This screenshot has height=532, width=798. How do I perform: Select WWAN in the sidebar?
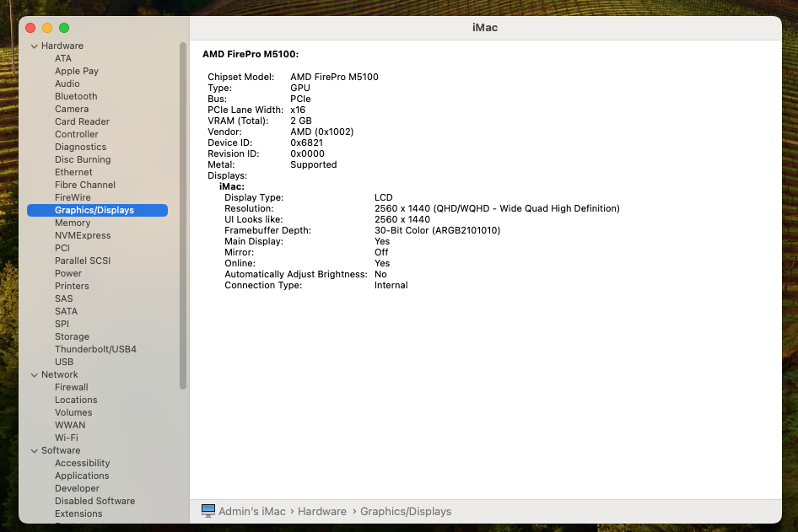[70, 425]
